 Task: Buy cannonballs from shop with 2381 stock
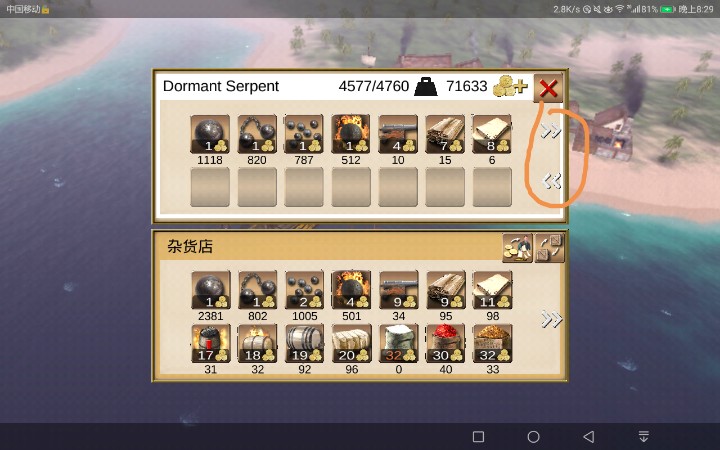211,290
